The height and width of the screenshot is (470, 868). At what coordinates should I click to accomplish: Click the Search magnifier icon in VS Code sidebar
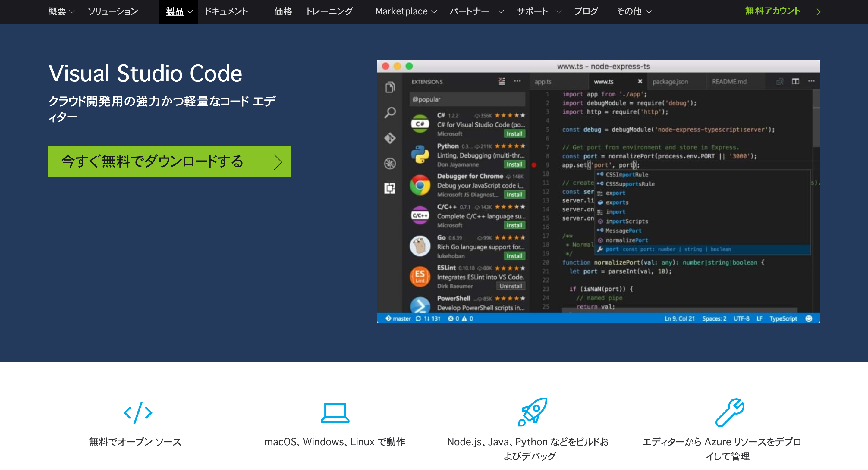[390, 113]
